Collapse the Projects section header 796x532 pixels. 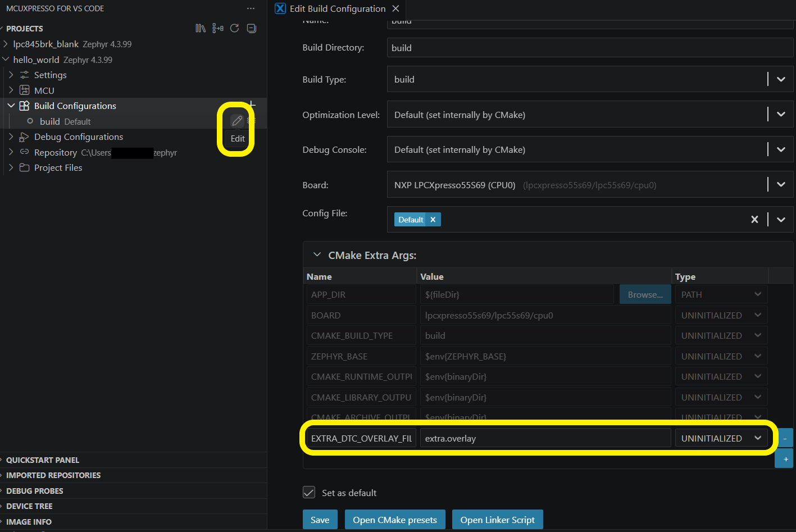(x=24, y=28)
